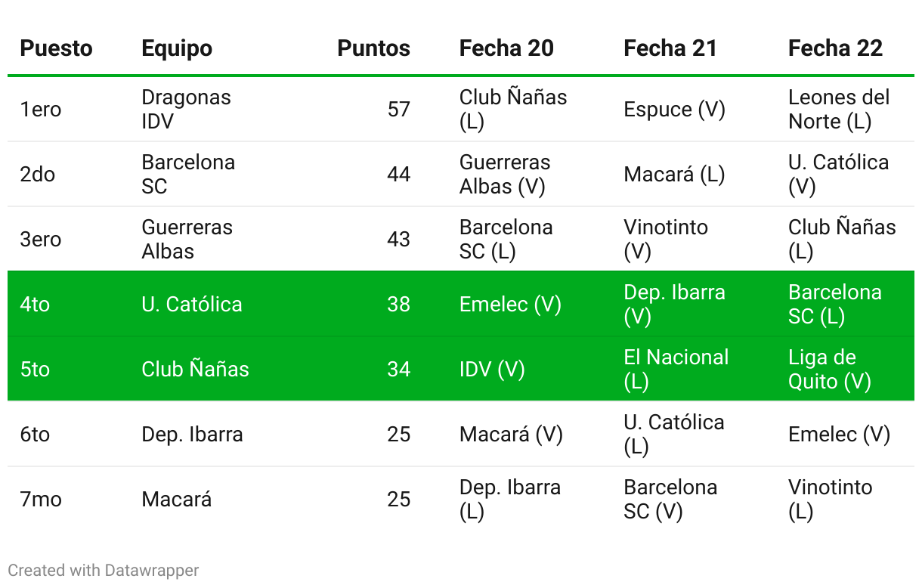Image resolution: width=922 pixels, height=588 pixels.
Task: Select the Fecha 22 column header
Action: [835, 48]
